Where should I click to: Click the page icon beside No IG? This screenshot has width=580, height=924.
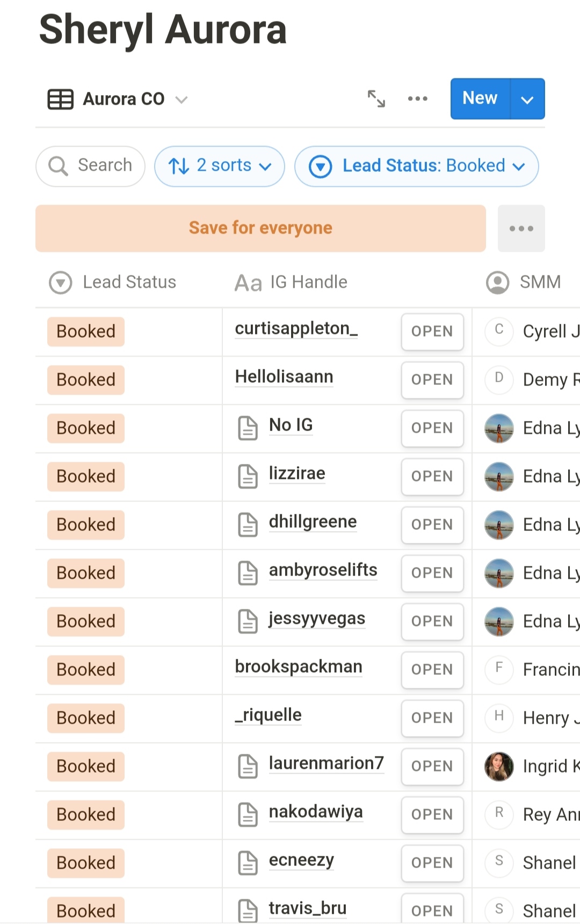point(248,428)
